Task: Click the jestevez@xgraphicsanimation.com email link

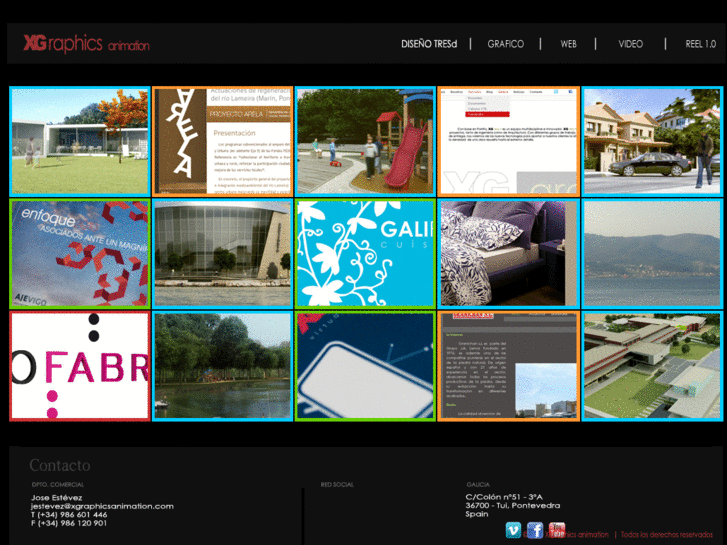Action: (x=102, y=506)
